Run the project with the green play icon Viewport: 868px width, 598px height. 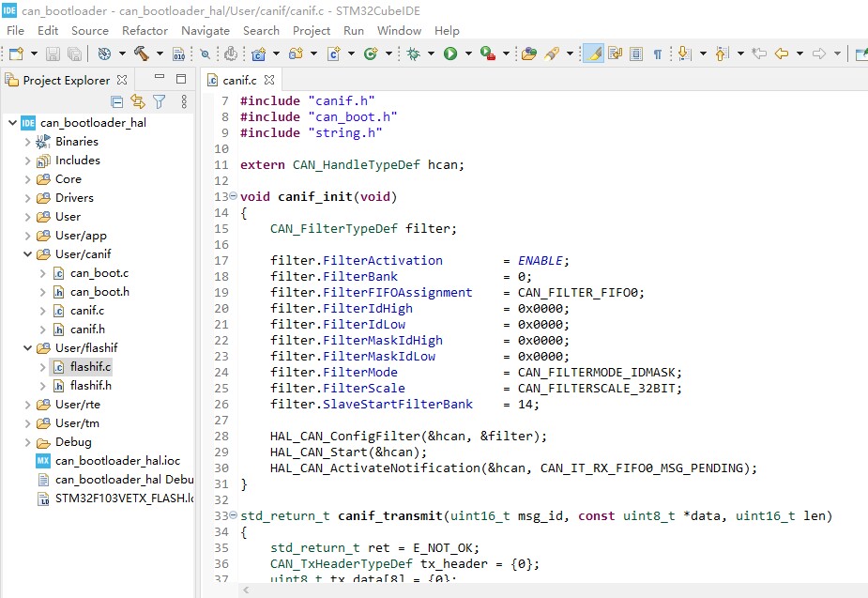click(x=450, y=54)
